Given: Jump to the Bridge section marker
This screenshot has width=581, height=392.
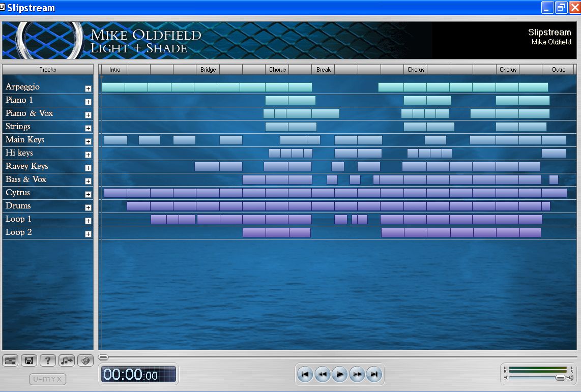Looking at the screenshot, I should (208, 70).
